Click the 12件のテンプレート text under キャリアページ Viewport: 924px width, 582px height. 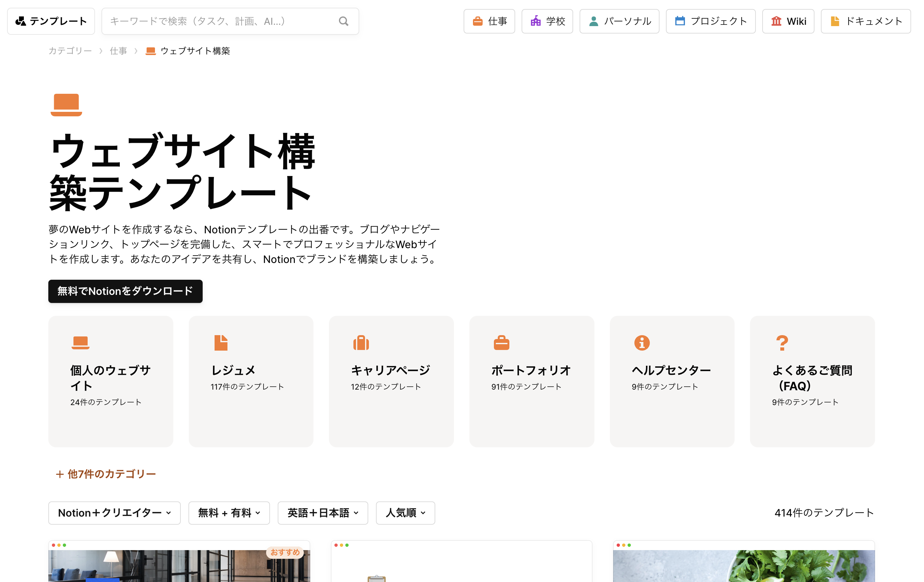click(386, 387)
